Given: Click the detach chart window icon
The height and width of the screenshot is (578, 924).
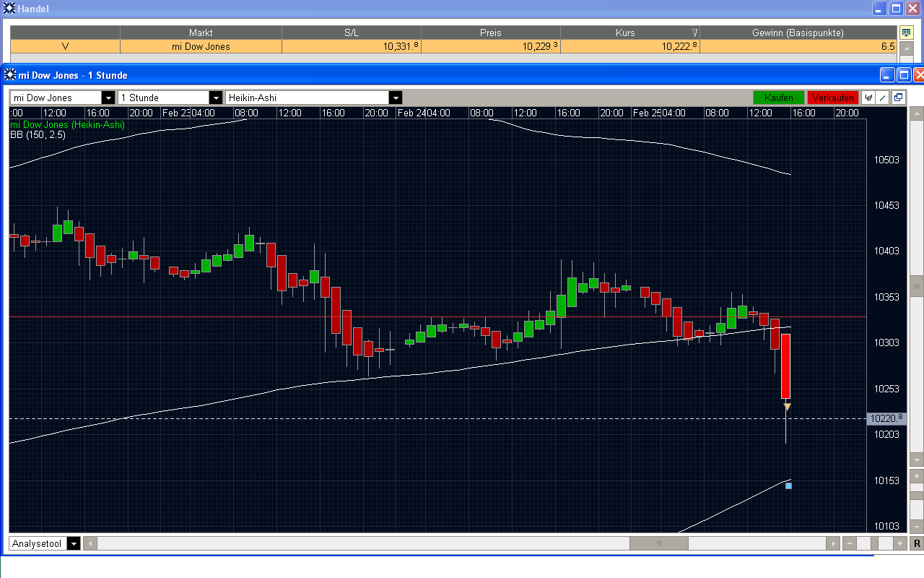Looking at the screenshot, I should [x=899, y=98].
